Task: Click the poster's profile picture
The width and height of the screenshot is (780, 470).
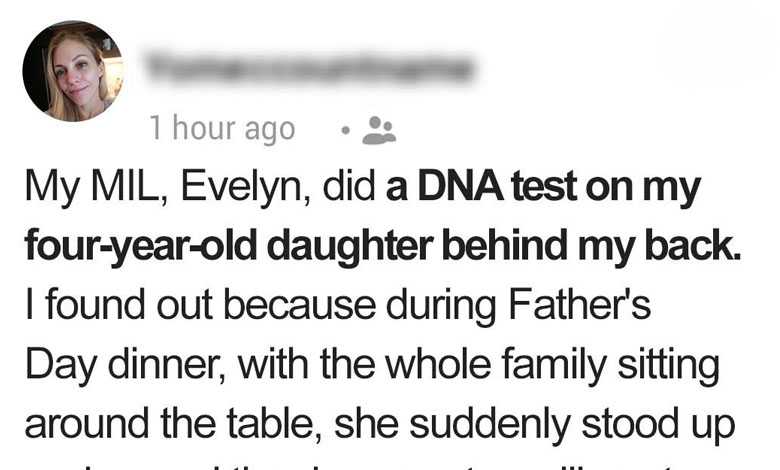Action: pyautogui.click(x=72, y=71)
